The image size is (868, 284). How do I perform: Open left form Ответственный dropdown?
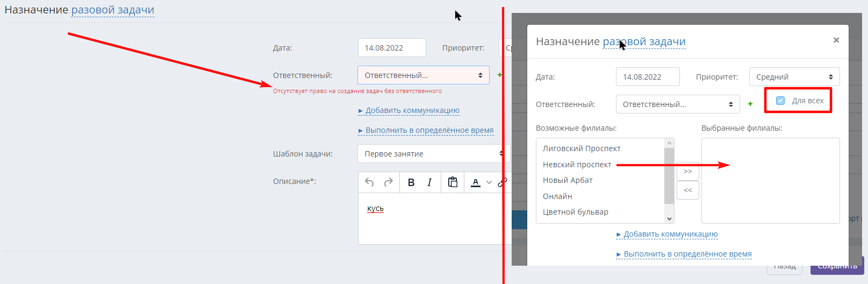424,75
